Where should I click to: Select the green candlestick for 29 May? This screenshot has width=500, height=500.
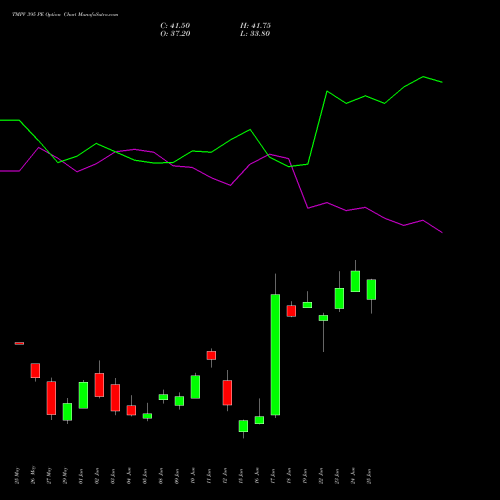[x=67, y=412]
